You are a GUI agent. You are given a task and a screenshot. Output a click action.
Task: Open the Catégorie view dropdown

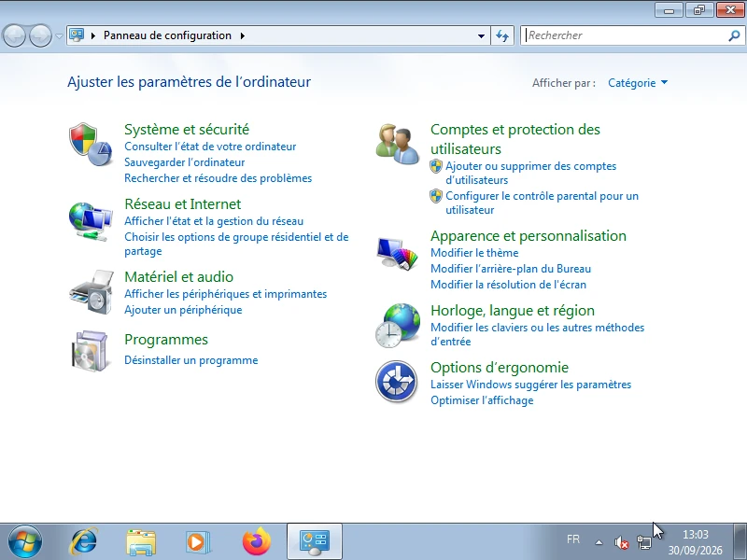tap(638, 83)
